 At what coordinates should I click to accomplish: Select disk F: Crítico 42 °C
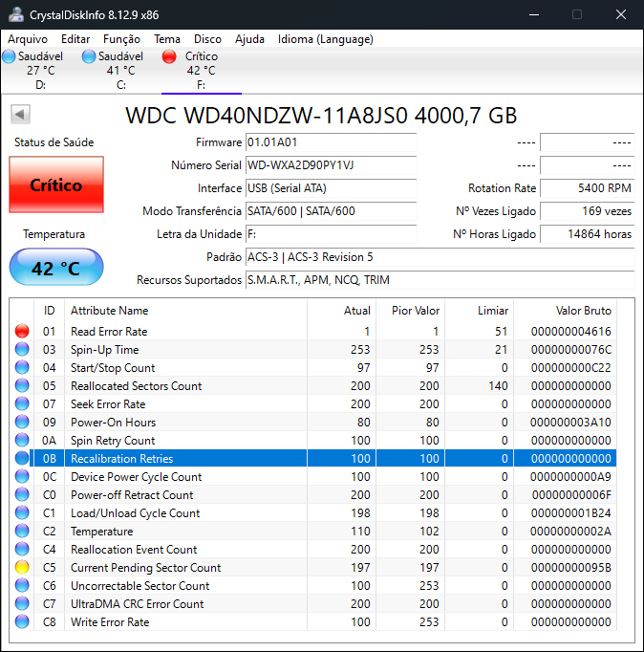pyautogui.click(x=202, y=71)
